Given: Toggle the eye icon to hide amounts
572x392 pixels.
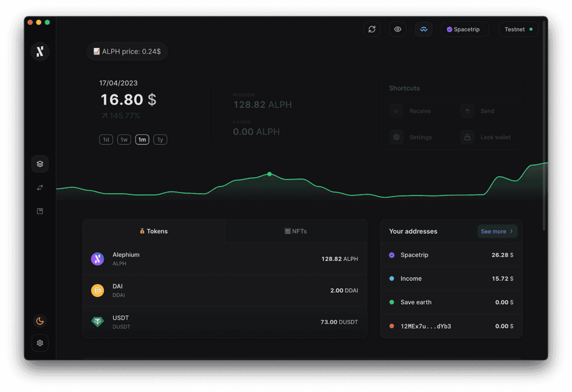Looking at the screenshot, I should [398, 29].
